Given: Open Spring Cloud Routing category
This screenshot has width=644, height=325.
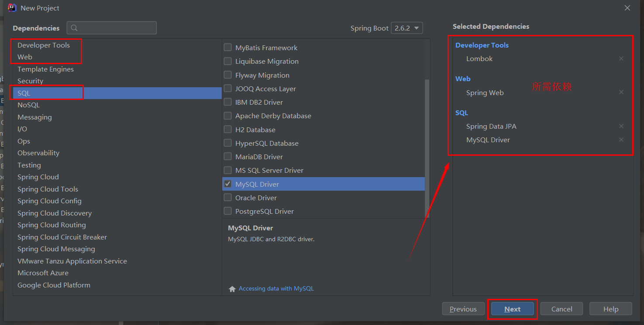Looking at the screenshot, I should point(117,225).
